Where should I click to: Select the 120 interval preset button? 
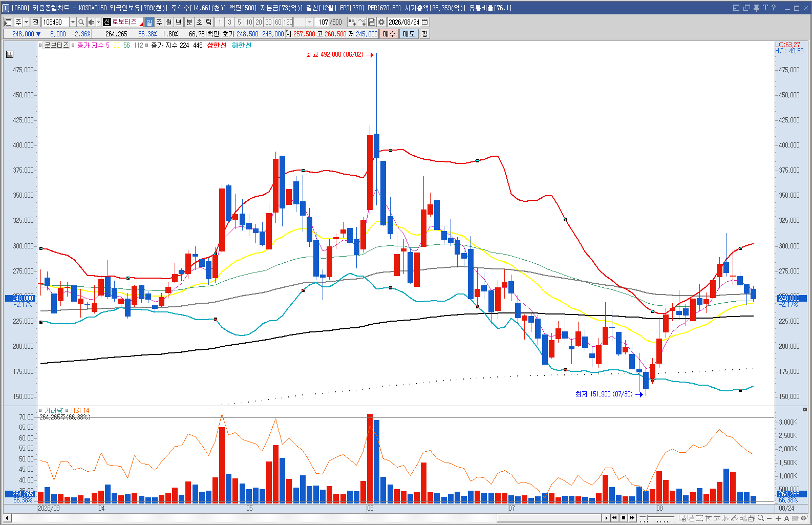coord(288,22)
